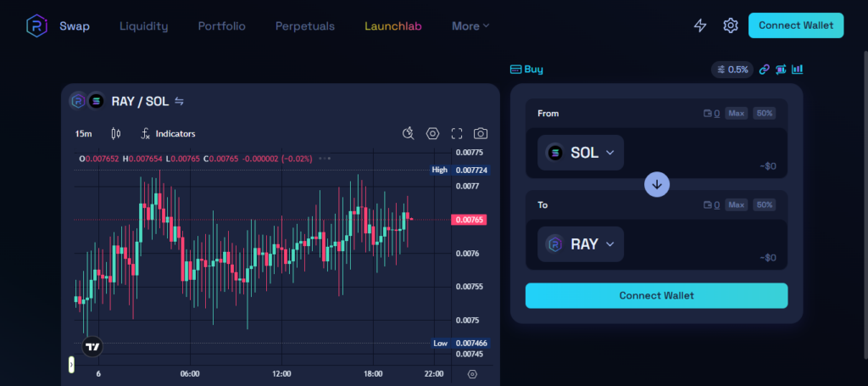Screen dimensions: 868x386
Task: Click the TradingView logo on chart
Action: pyautogui.click(x=93, y=346)
